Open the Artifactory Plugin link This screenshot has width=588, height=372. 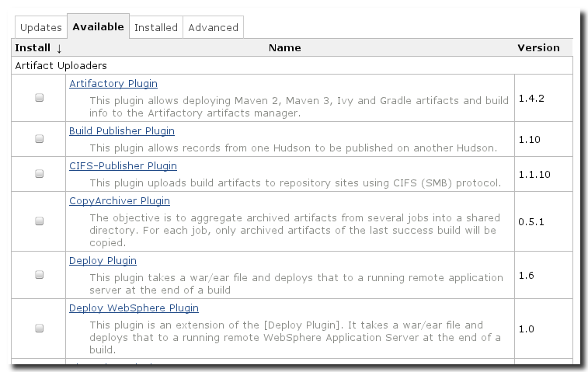pos(113,83)
